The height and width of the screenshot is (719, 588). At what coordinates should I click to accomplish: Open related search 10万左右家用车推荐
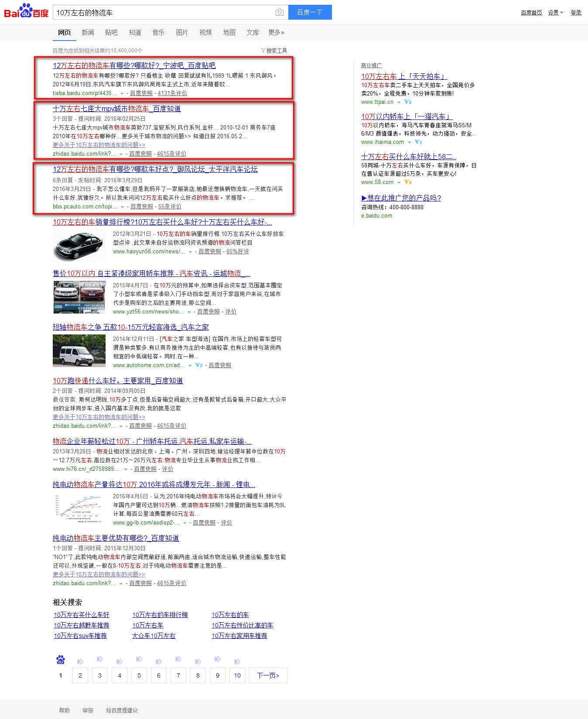(x=239, y=636)
